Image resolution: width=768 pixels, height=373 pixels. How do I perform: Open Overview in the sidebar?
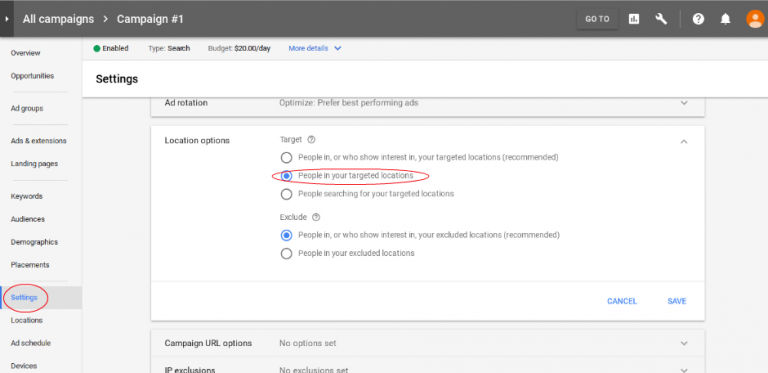(x=25, y=53)
